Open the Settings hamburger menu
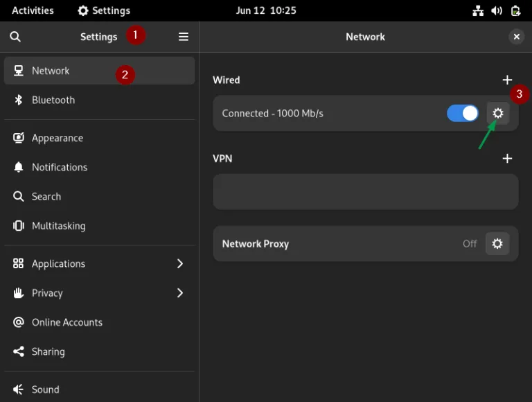 184,36
